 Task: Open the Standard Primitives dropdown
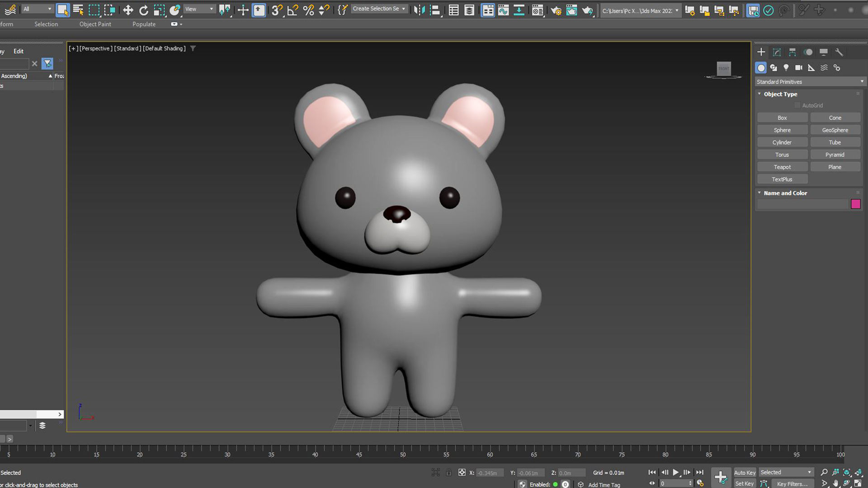coord(810,82)
